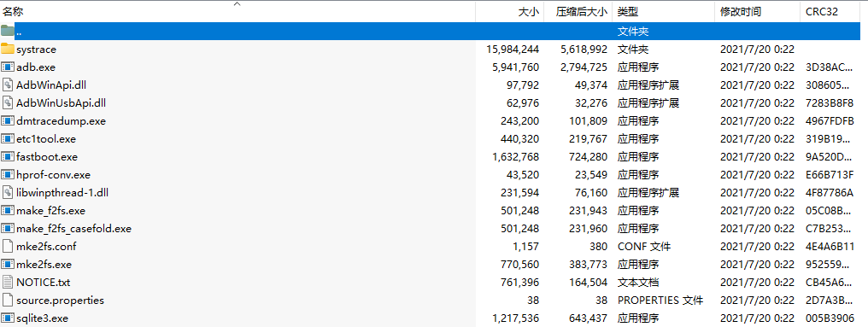Click the 文本文档 type cell
Viewport: 868px width, 327px height.
(637, 282)
